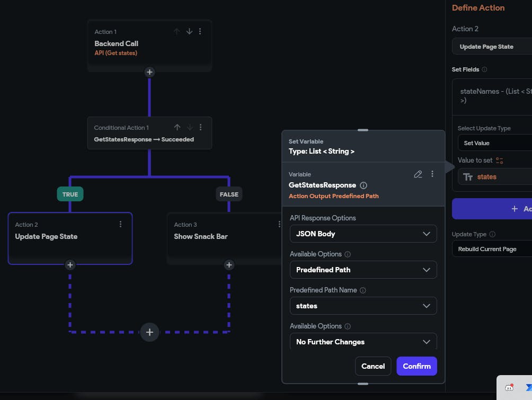Viewport: 532px width, 400px height.
Task: Click the API (Get states) label
Action: (116, 53)
